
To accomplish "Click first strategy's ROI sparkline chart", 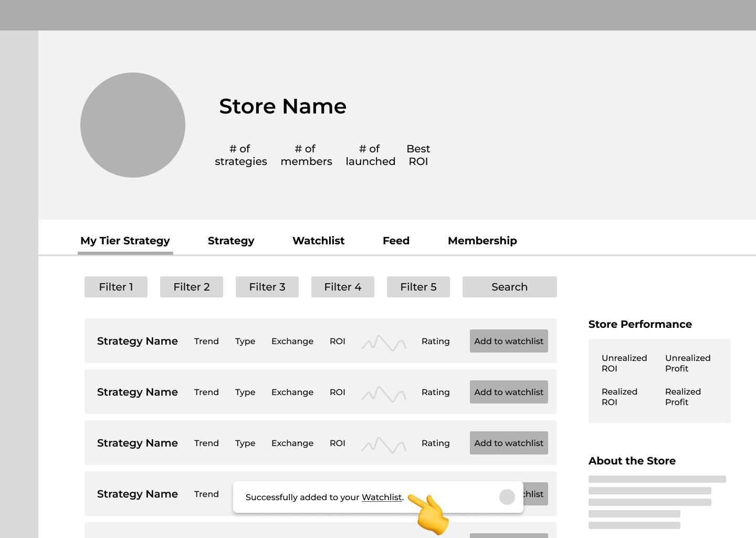I will 384,343.
